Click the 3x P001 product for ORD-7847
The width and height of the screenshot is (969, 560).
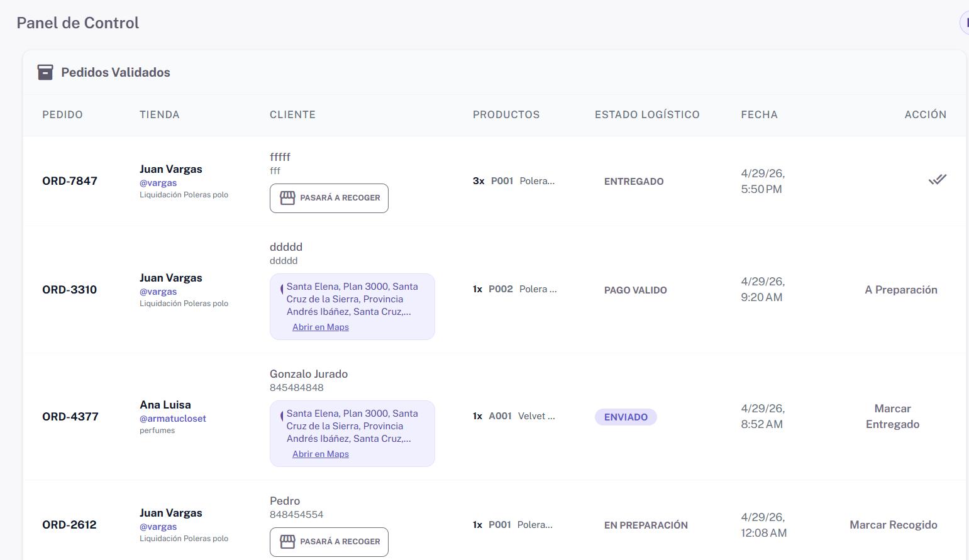pyautogui.click(x=514, y=181)
